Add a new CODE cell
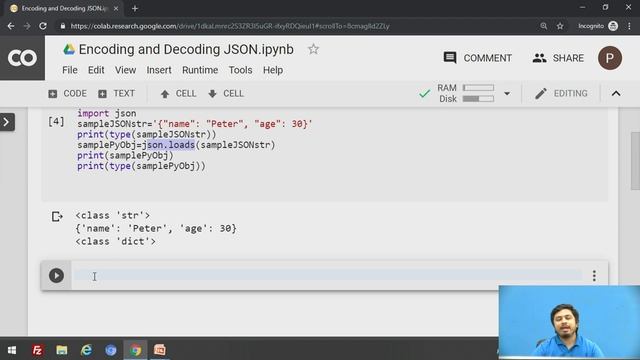Viewport: 640px width, 360px height. click(x=67, y=93)
